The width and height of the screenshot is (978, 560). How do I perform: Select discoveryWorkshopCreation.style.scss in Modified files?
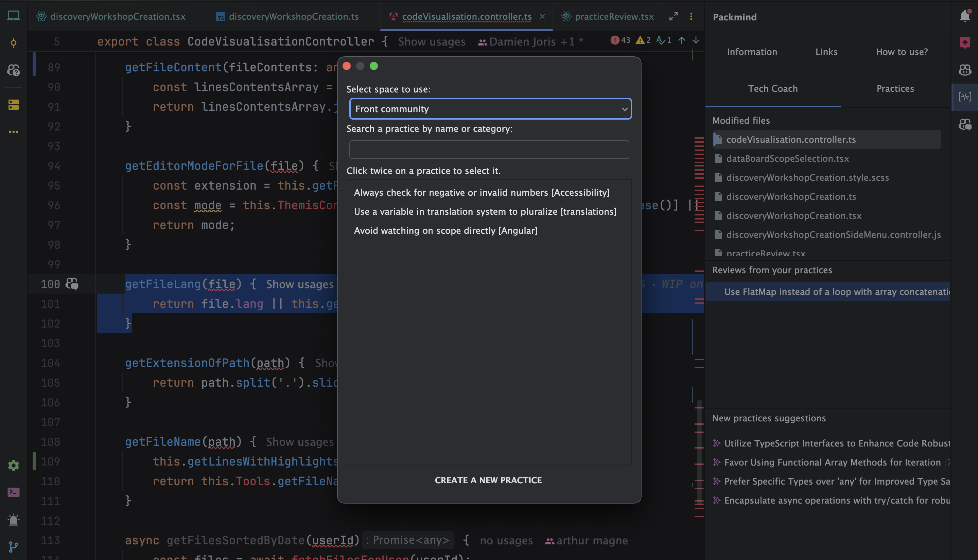pos(827,177)
